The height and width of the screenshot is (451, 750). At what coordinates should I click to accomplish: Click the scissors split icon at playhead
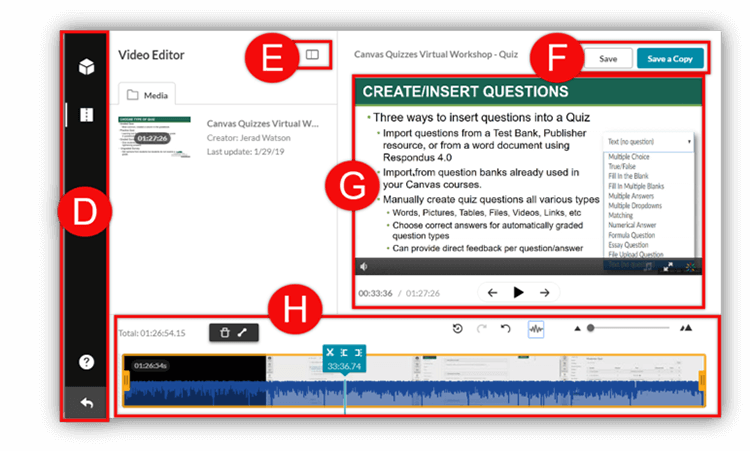pos(330,353)
